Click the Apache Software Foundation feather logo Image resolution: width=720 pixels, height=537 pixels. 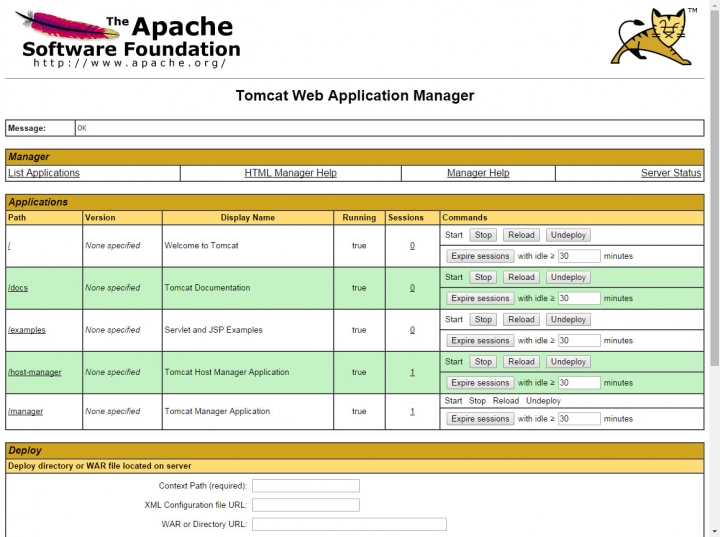(x=128, y=40)
